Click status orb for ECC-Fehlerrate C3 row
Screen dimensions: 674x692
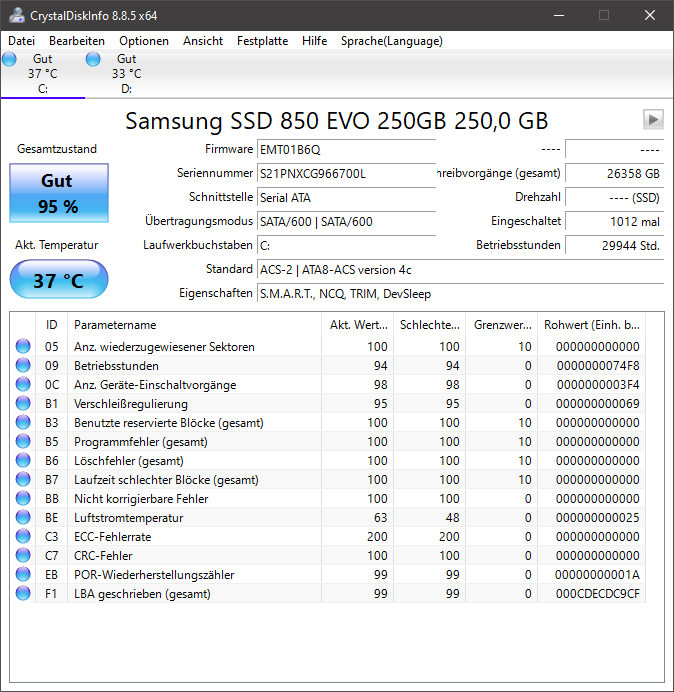(x=23, y=536)
